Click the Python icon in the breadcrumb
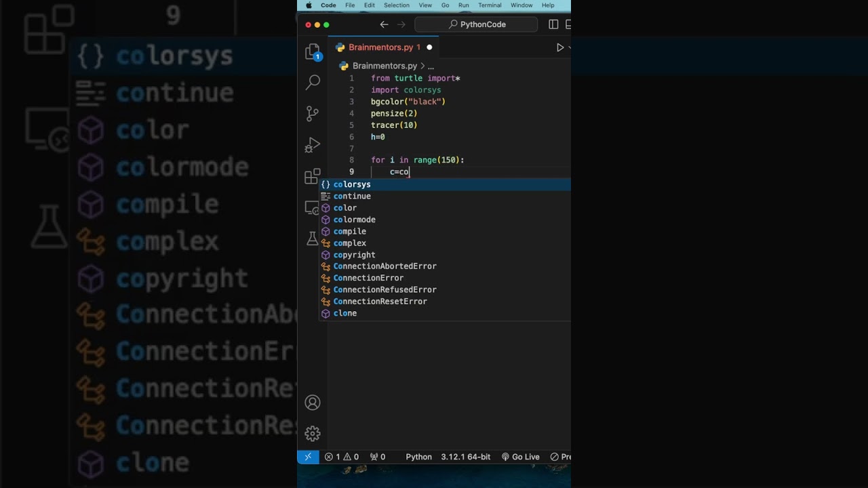The height and width of the screenshot is (488, 868). [344, 66]
